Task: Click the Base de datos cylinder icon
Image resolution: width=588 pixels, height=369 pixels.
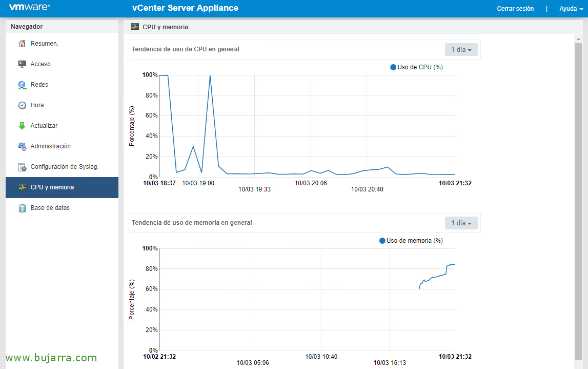Action: (22, 208)
